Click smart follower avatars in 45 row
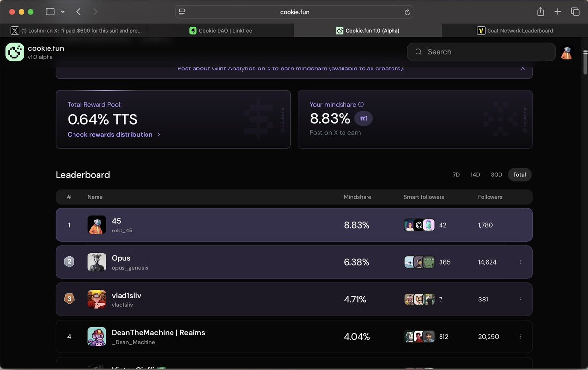588x370 pixels. point(419,225)
